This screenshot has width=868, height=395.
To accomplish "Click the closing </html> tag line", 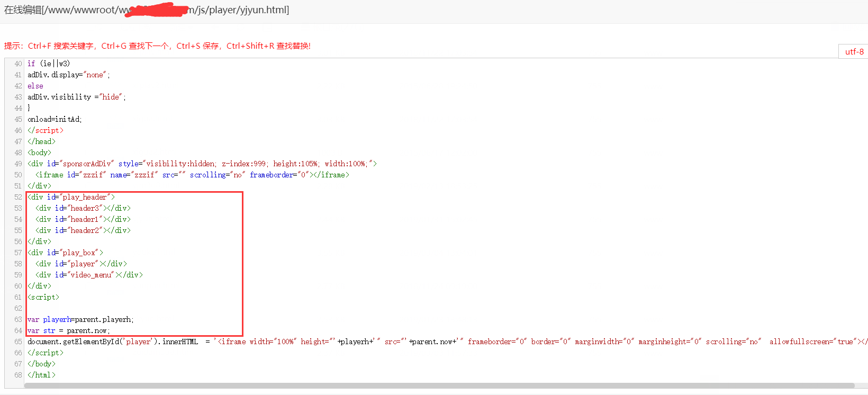I will click(x=41, y=375).
